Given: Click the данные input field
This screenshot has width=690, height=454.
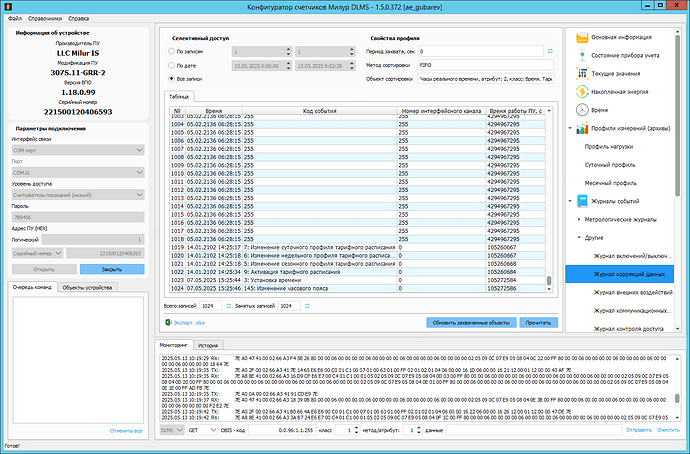Looking at the screenshot, I should pyautogui.click(x=534, y=430).
